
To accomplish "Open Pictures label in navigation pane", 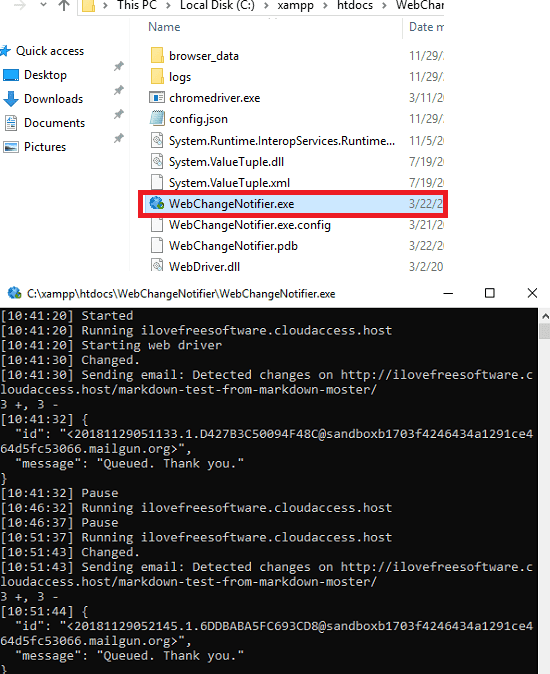I will coord(45,147).
